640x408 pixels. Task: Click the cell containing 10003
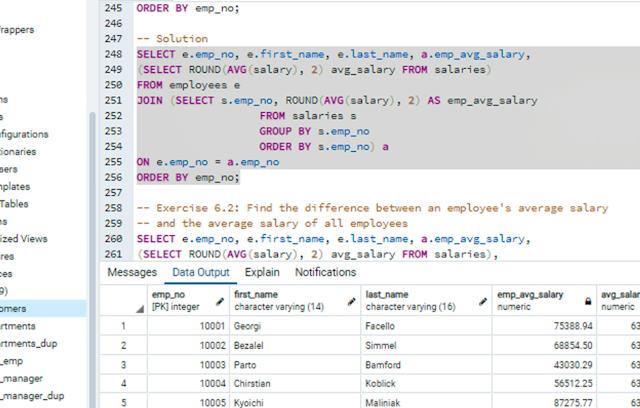click(189, 364)
